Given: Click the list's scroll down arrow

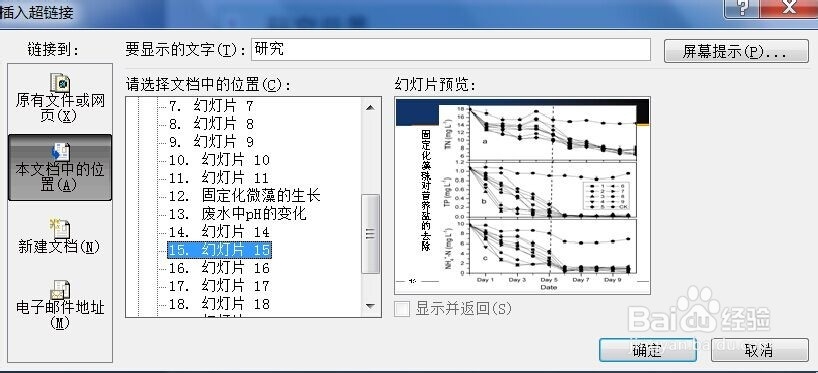Looking at the screenshot, I should tap(370, 306).
